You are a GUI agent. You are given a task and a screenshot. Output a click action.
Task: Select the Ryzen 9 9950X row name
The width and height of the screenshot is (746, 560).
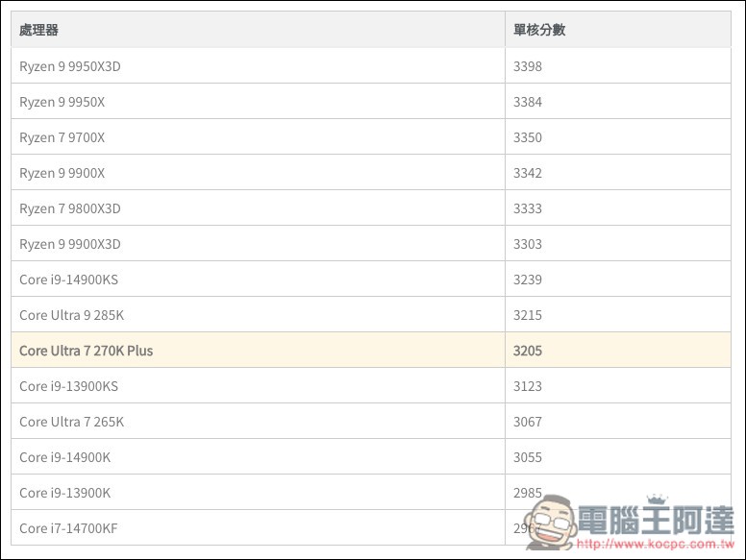pos(62,102)
